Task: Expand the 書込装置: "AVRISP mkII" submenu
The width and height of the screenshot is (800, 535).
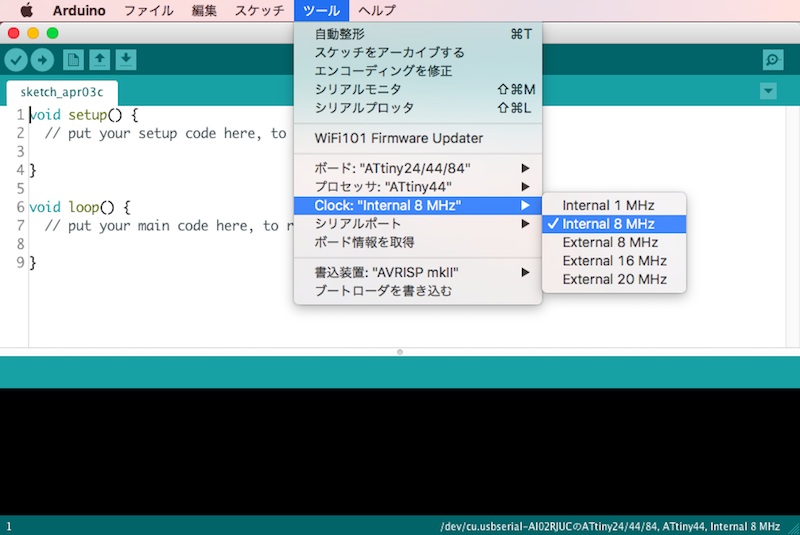Action: (418, 272)
